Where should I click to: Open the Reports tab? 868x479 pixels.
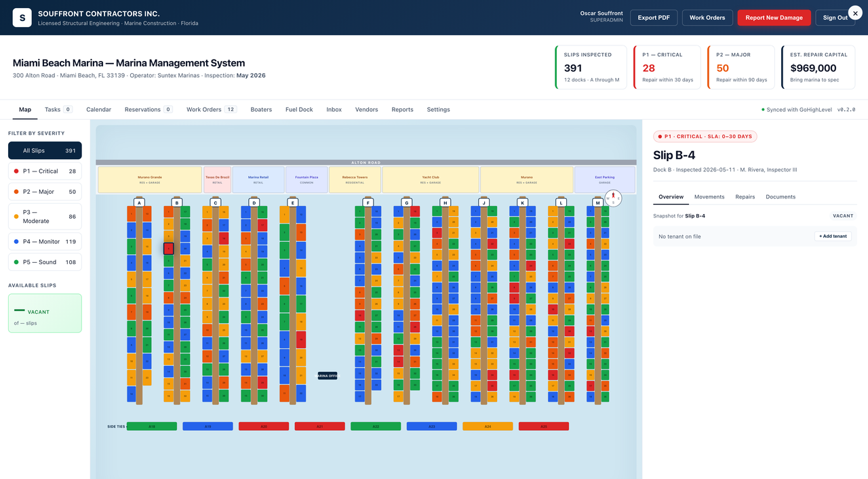click(402, 109)
